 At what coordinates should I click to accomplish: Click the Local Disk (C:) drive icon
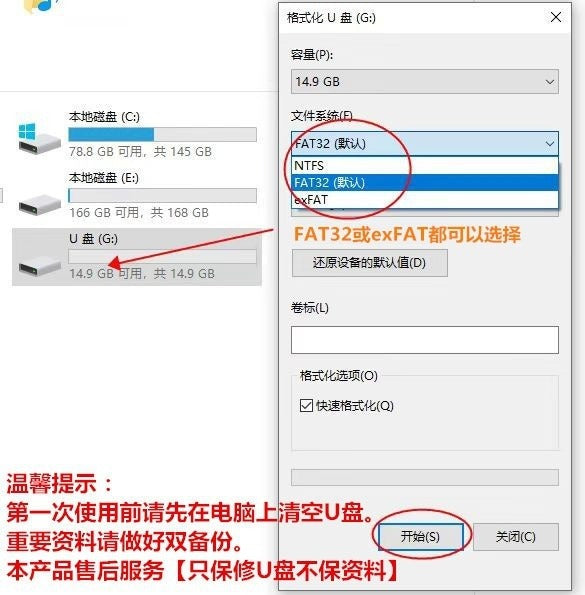[x=39, y=138]
